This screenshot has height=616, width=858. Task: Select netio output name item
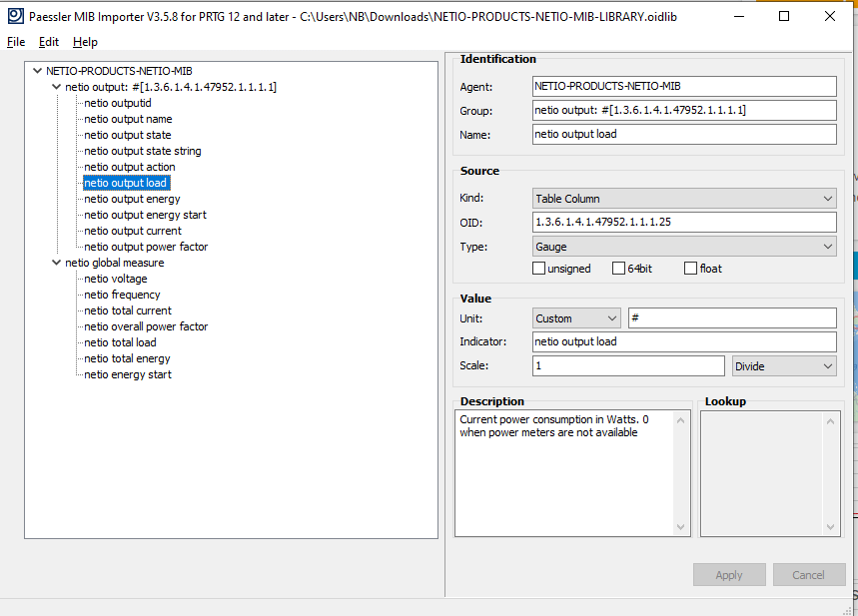tap(128, 119)
